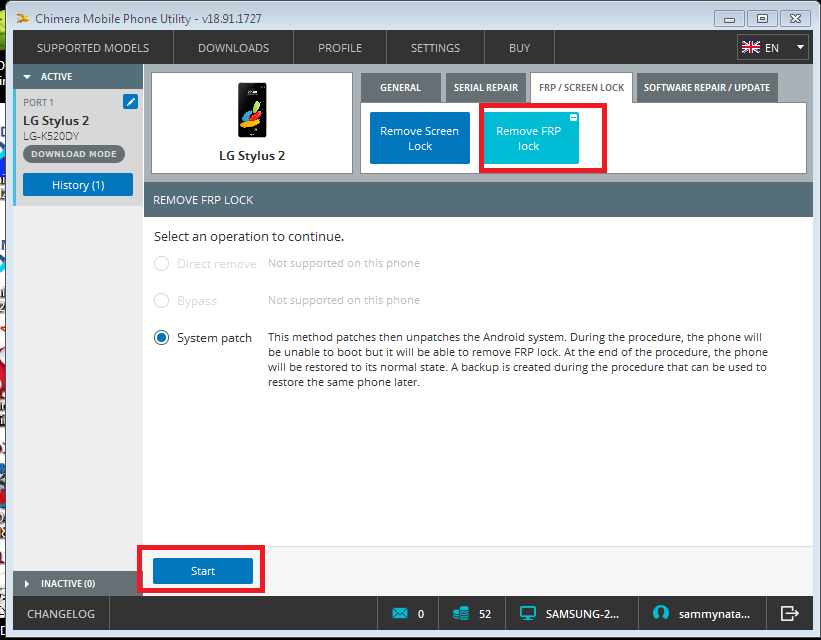Click the Remove FRP lock button
Screen dimensions: 821x640
(529, 138)
